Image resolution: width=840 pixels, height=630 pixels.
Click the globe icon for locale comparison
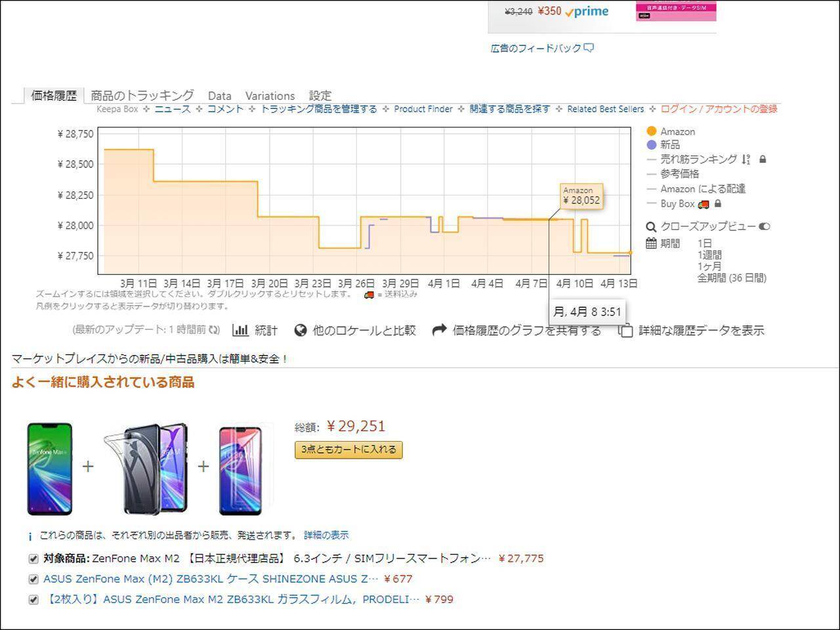point(301,330)
